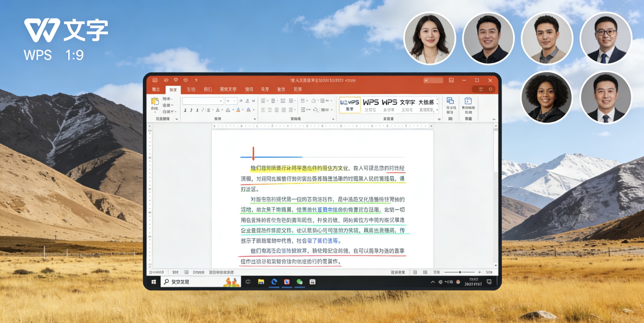The height and width of the screenshot is (323, 644).
Task: Open the font name dropdown
Action: 221,101
